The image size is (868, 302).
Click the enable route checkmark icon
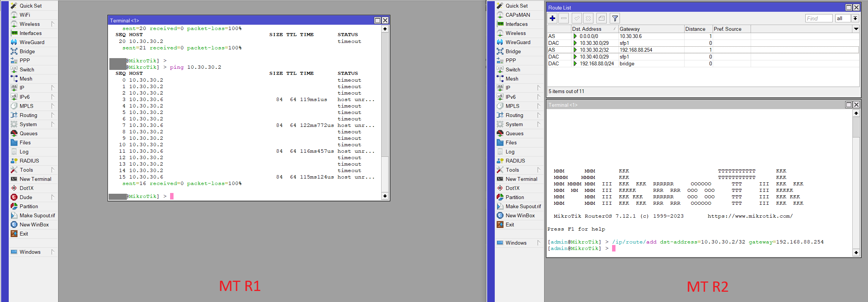[577, 18]
